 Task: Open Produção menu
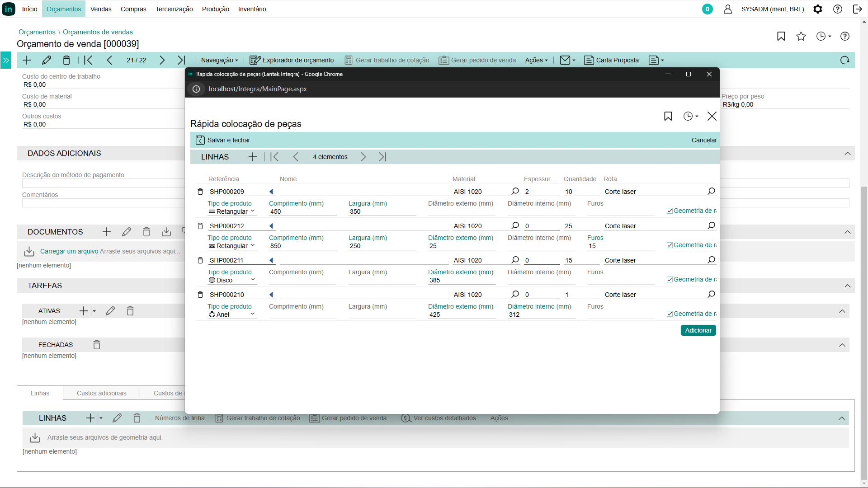[216, 9]
